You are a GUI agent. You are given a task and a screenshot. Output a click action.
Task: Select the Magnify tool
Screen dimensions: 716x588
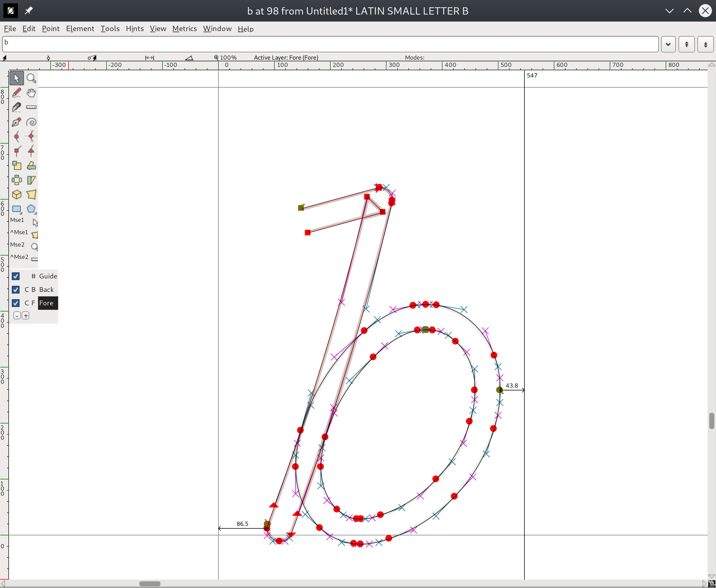pyautogui.click(x=31, y=78)
